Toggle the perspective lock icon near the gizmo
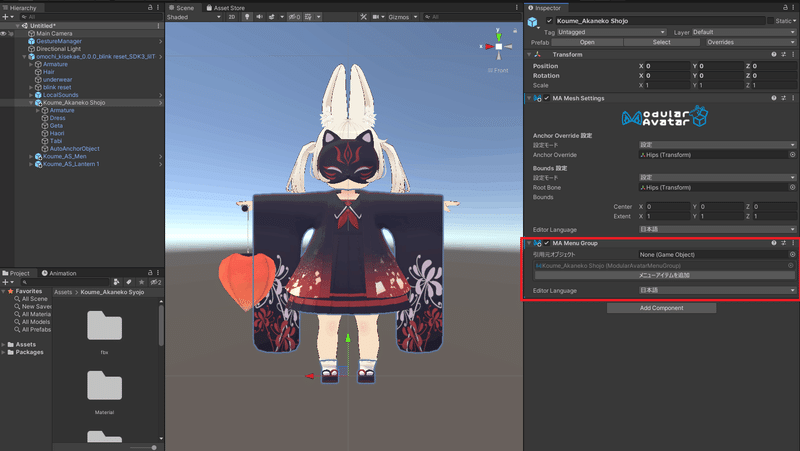The height and width of the screenshot is (451, 800). point(515,32)
